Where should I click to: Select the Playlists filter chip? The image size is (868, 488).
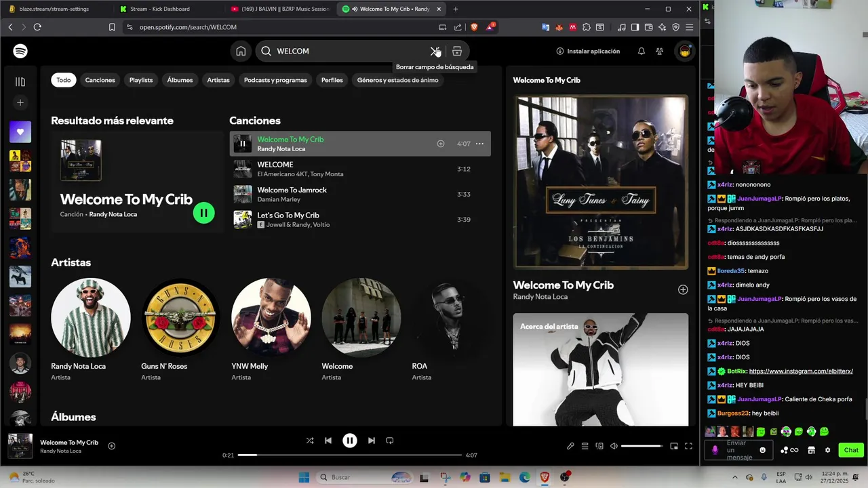coord(141,80)
